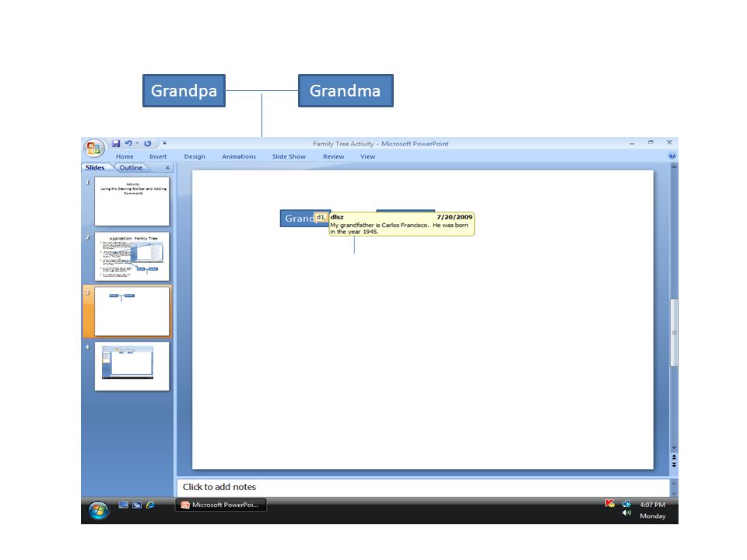Click the 4:07 PM clock

652,505
